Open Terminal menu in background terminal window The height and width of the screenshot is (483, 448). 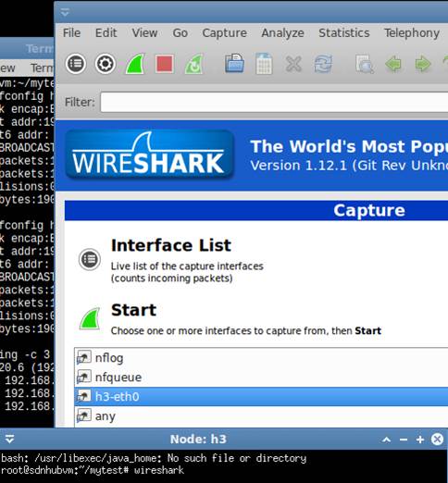point(42,68)
